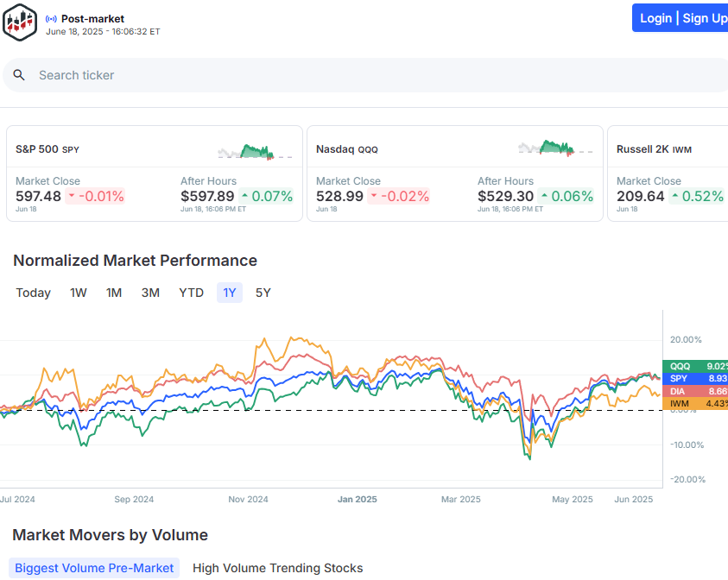Screen dimensions: 728x580
Task: Click the -20.00% y-axis label
Action: coord(688,479)
